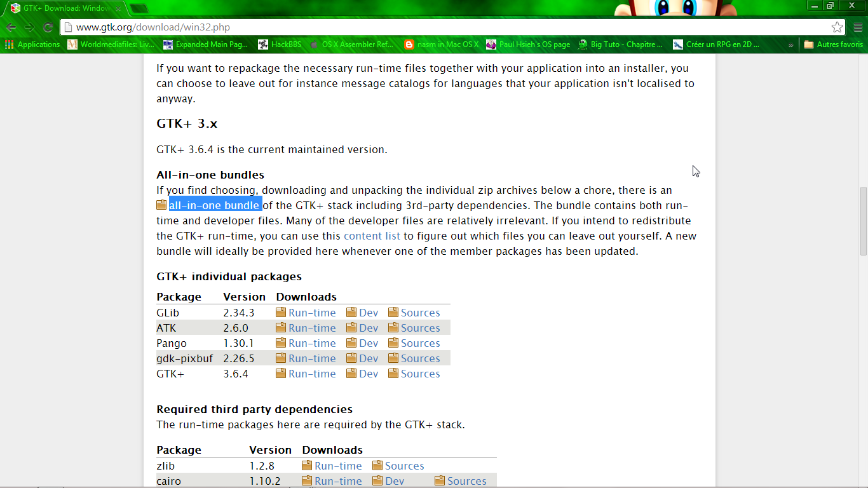Expand the hidden bookmarks overflow chevron
Image resolution: width=868 pixels, height=488 pixels.
[790, 44]
